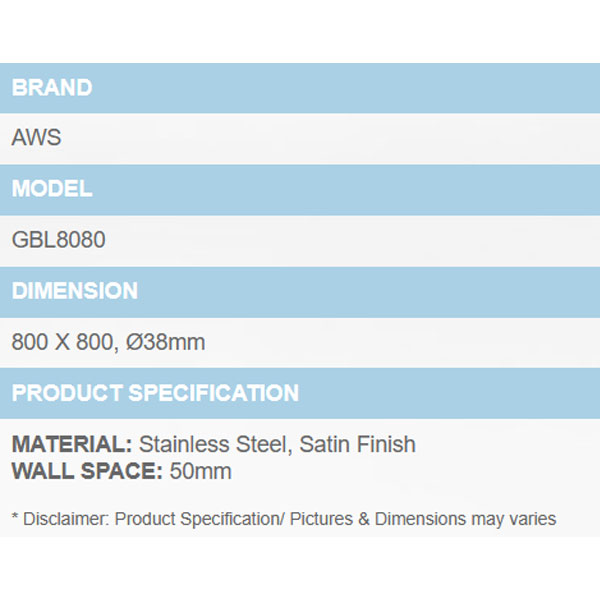The width and height of the screenshot is (600, 600).
Task: Click the Ø38mm diameter text
Action: pyautogui.click(x=165, y=342)
